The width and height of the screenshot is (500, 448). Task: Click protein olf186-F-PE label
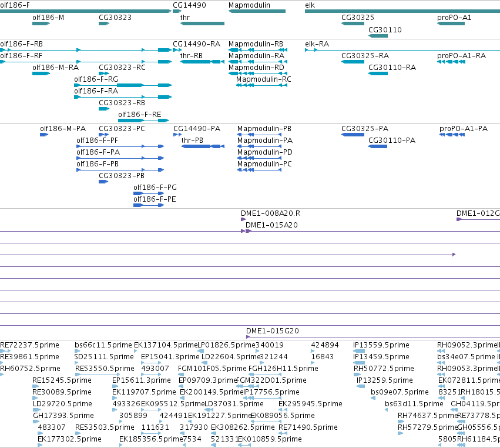155,199
